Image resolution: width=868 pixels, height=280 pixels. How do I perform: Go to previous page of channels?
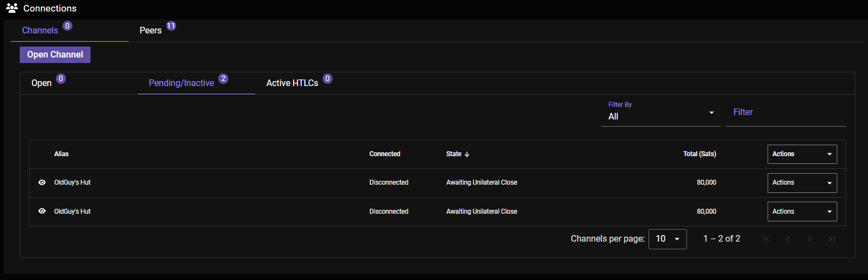(788, 239)
